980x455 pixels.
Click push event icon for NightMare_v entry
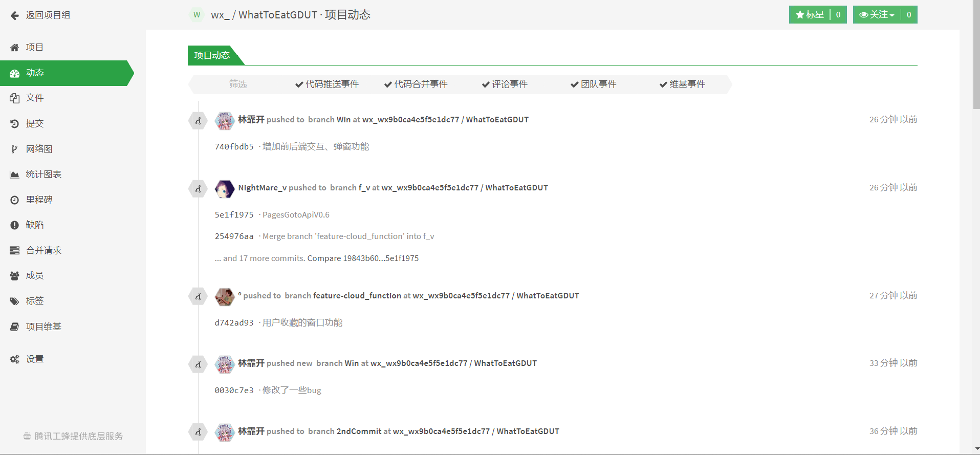198,189
